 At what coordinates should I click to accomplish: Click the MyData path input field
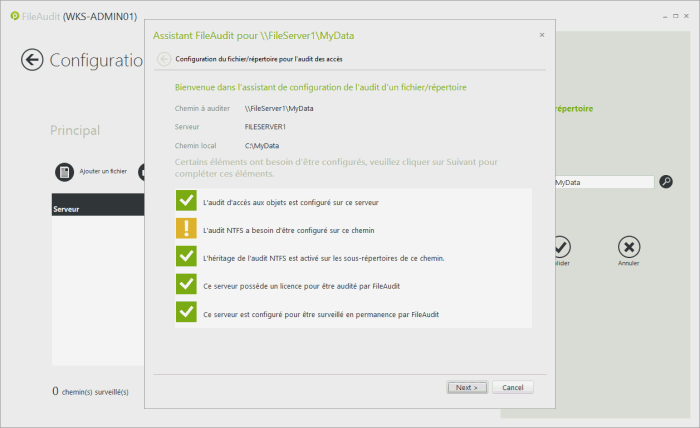604,182
